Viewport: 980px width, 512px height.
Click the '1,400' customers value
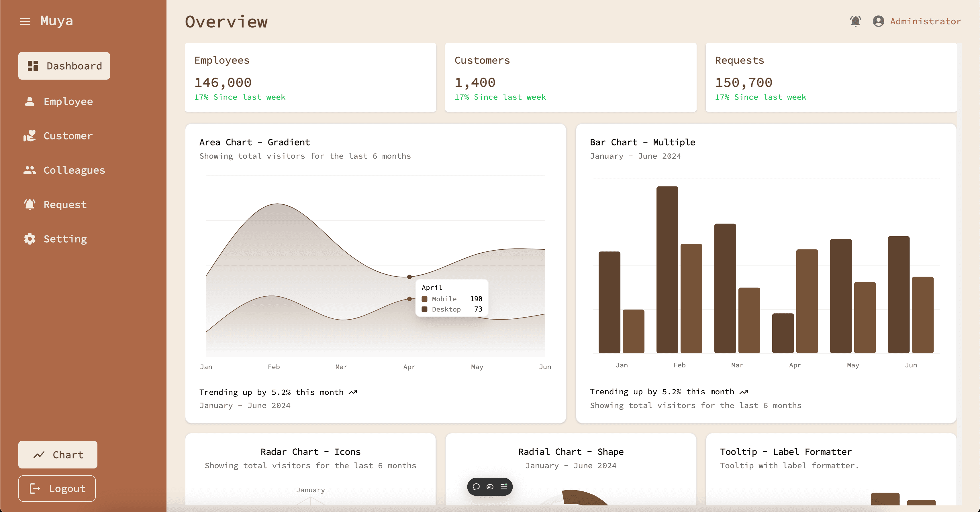(475, 82)
